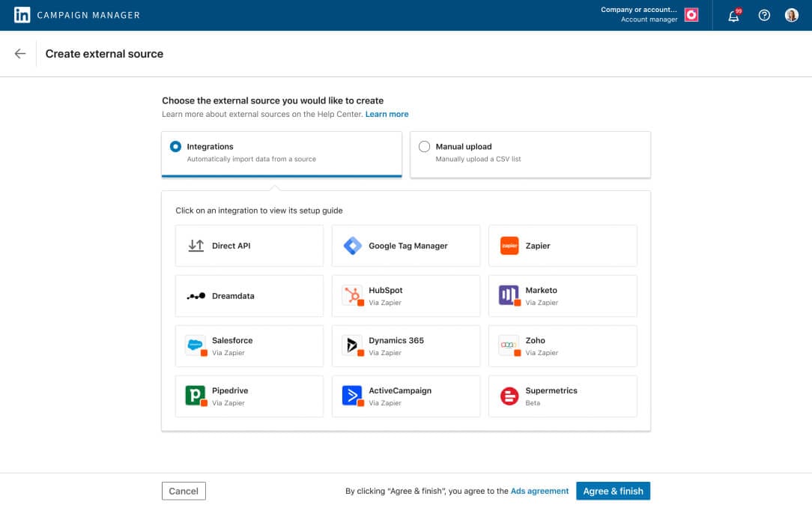Image resolution: width=812 pixels, height=508 pixels.
Task: Click 'Manually upload a CSV list' text
Action: click(x=478, y=160)
